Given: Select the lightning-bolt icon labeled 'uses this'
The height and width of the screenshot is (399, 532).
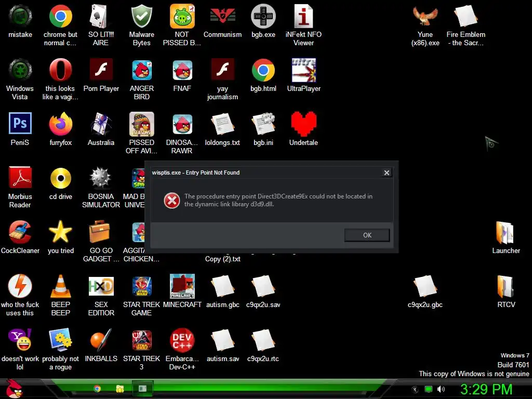Looking at the screenshot, I should tap(20, 286).
